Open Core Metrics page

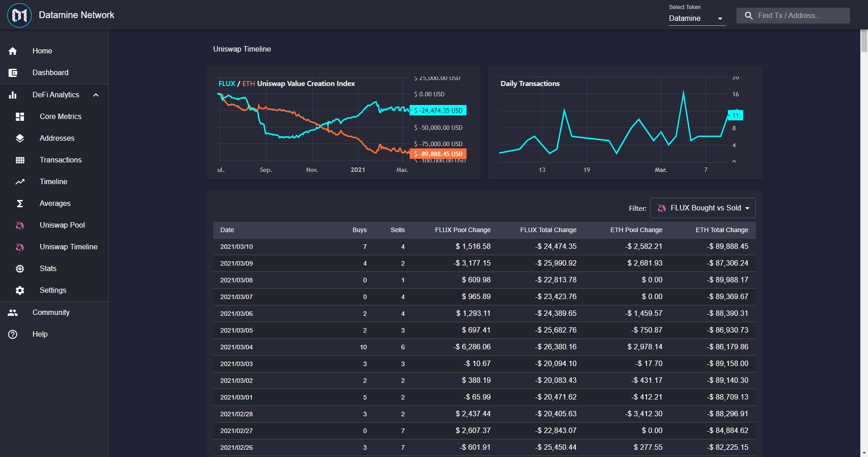(x=54, y=117)
